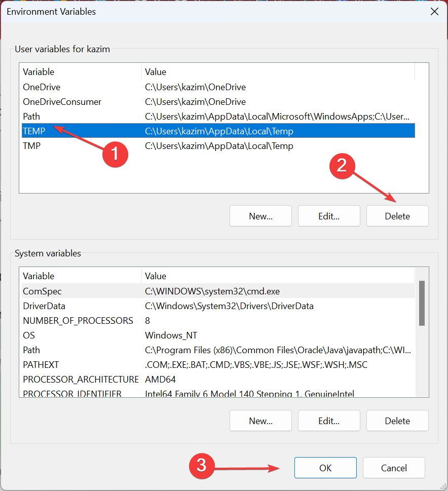Click Delete under System variables
The width and height of the screenshot is (448, 491).
pyautogui.click(x=397, y=421)
